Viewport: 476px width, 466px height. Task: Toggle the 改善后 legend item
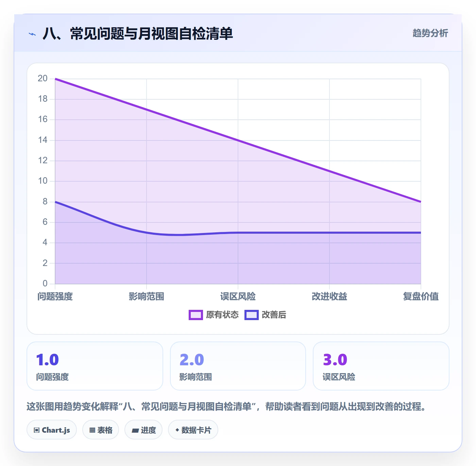click(x=266, y=315)
